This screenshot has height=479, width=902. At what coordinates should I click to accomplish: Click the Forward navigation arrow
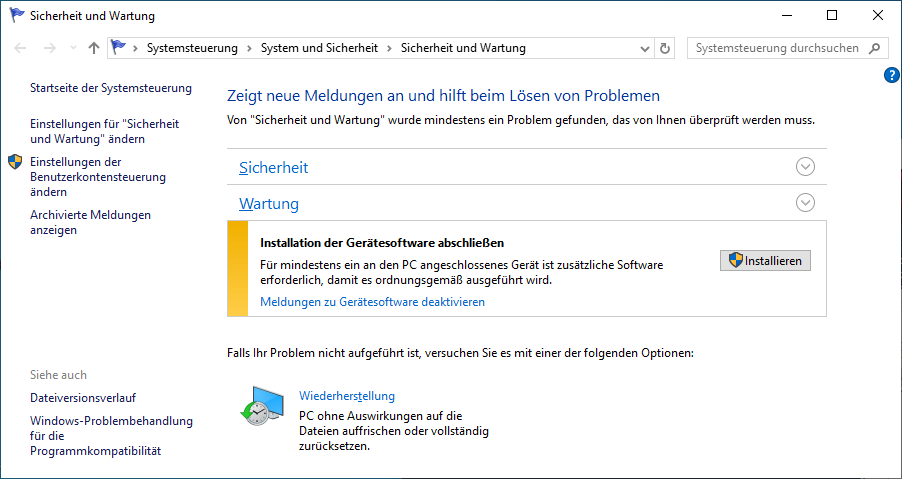coord(49,48)
